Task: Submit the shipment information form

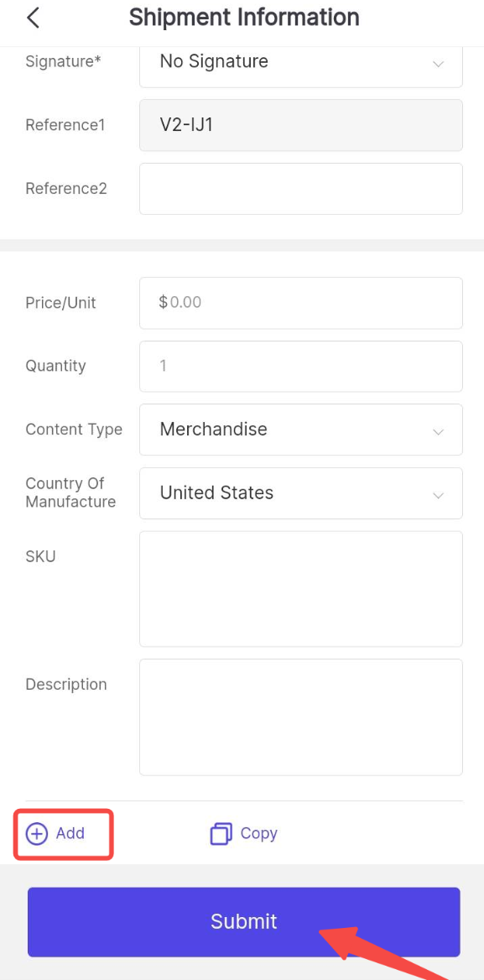Action: [243, 922]
